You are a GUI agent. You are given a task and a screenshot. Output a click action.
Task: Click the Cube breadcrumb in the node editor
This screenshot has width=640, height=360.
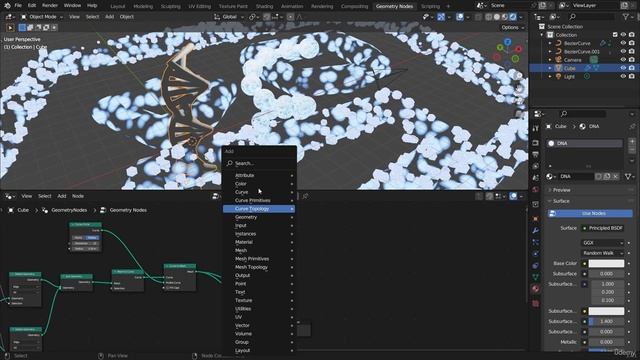pyautogui.click(x=23, y=210)
